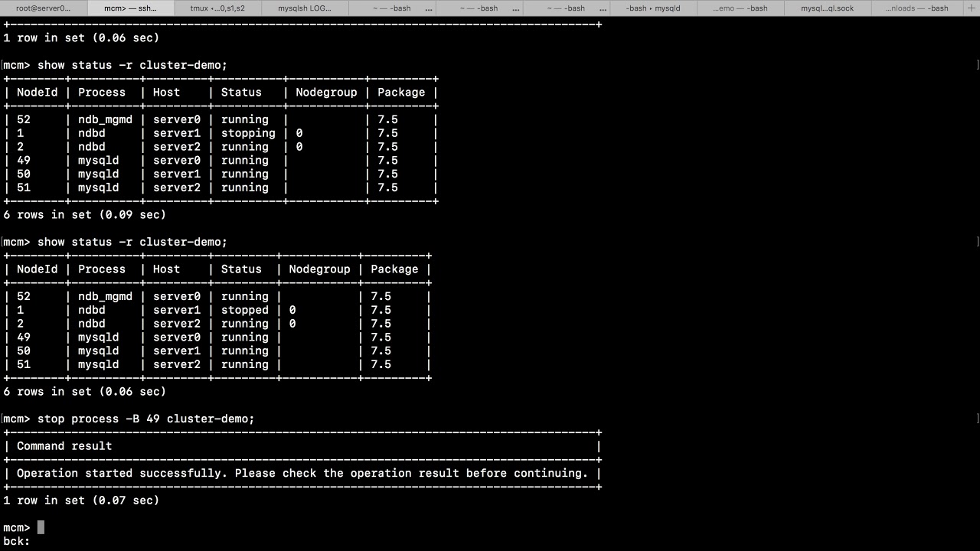
Task: Click '6 rows in set (0.06 sec)' text
Action: tap(84, 392)
